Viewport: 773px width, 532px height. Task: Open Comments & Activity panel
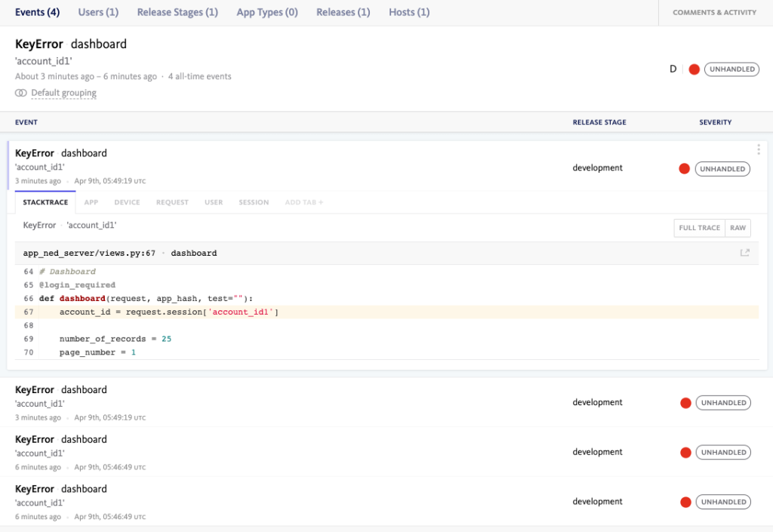point(714,13)
